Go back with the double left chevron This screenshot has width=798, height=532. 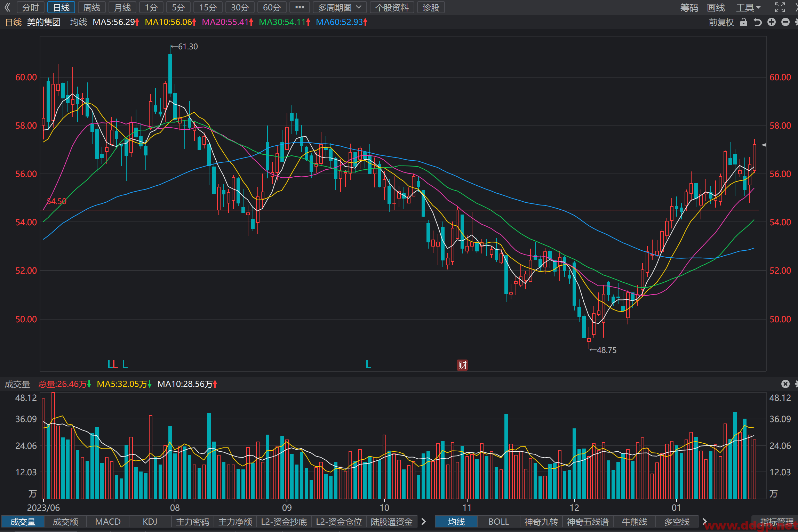point(7,7)
